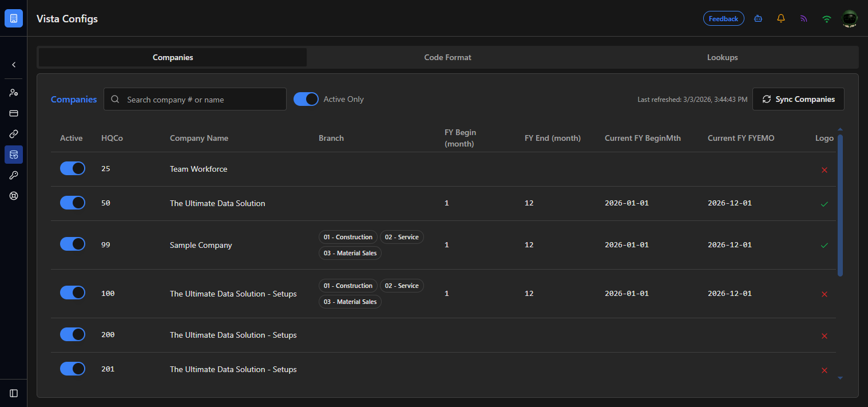Image resolution: width=868 pixels, height=407 pixels.
Task: Click the building app logo icon
Action: click(14, 18)
